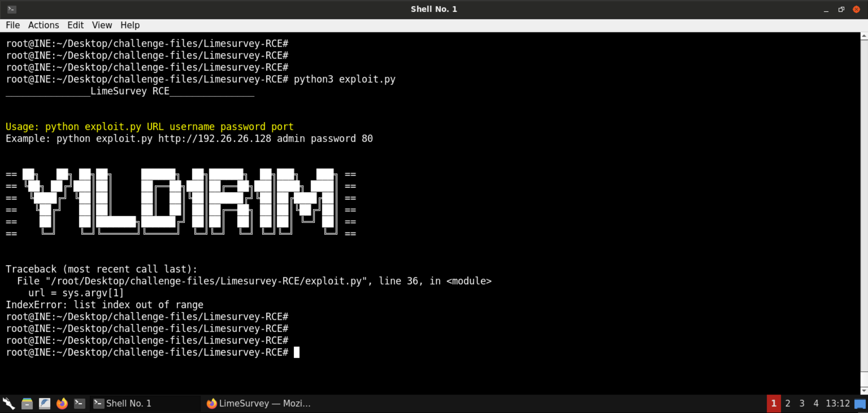Image resolution: width=868 pixels, height=413 pixels.
Task: Click the scrollbar up arrow
Action: click(864, 36)
